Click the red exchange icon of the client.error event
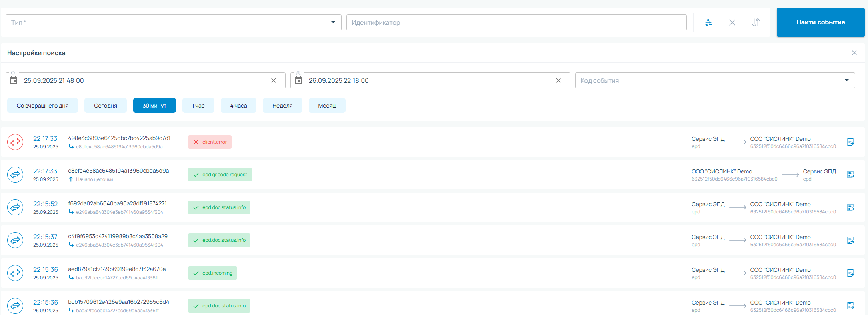868x315 pixels. coord(15,142)
